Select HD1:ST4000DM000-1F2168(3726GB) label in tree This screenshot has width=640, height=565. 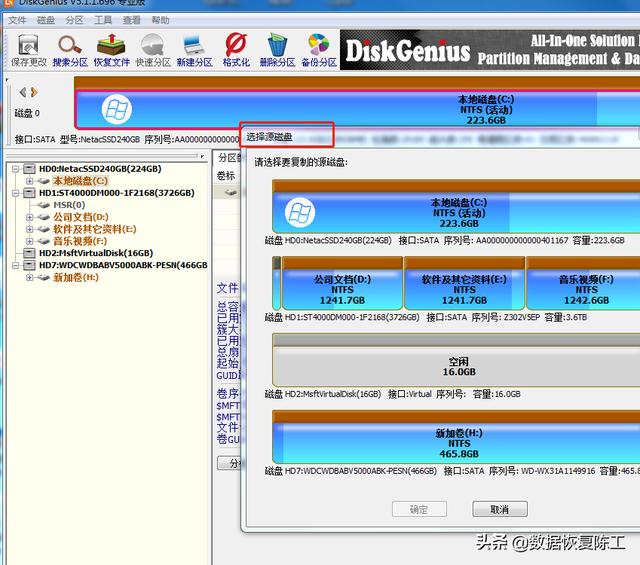(117, 193)
